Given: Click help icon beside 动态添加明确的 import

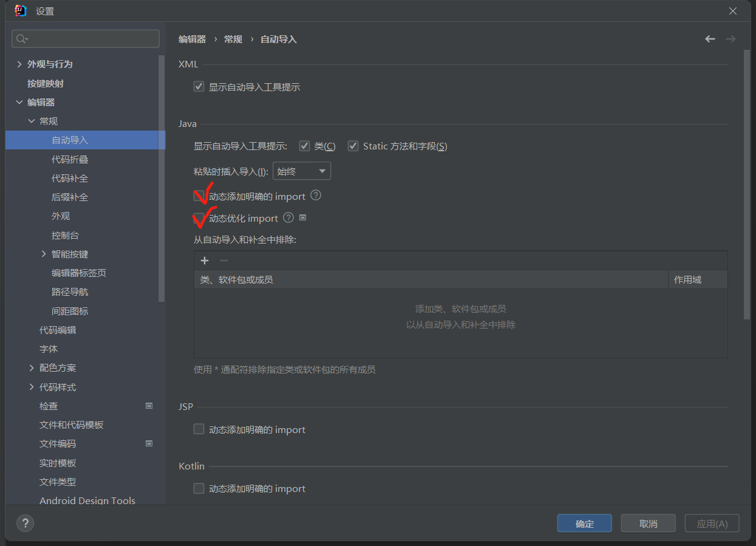Looking at the screenshot, I should pos(315,196).
